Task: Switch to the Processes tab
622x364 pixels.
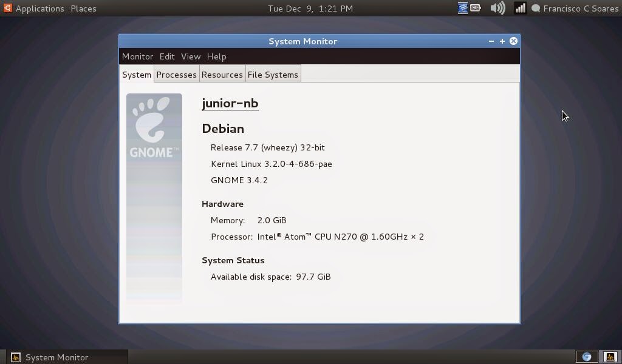Action: pos(177,75)
